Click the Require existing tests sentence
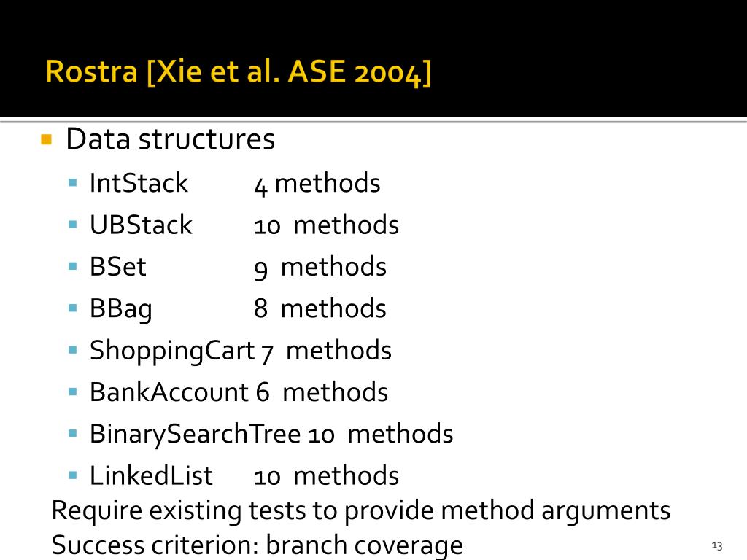This screenshot has width=747, height=560. click(x=360, y=511)
